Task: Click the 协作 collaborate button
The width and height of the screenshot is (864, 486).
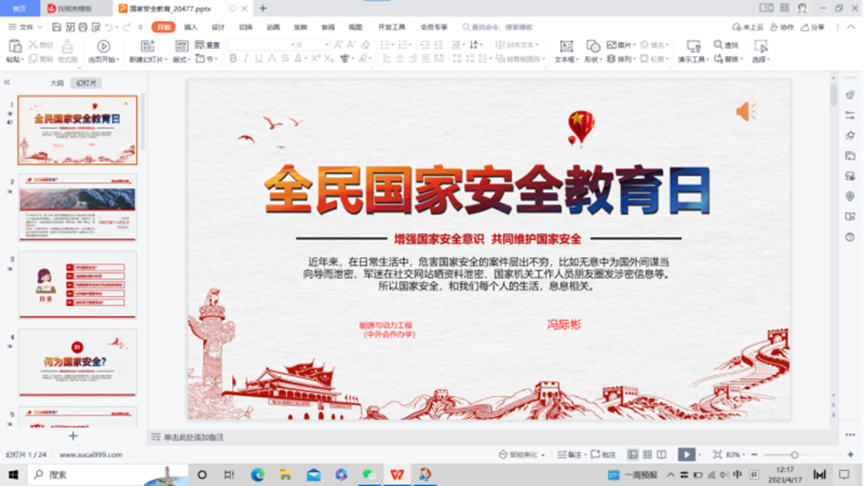Action: [x=782, y=27]
